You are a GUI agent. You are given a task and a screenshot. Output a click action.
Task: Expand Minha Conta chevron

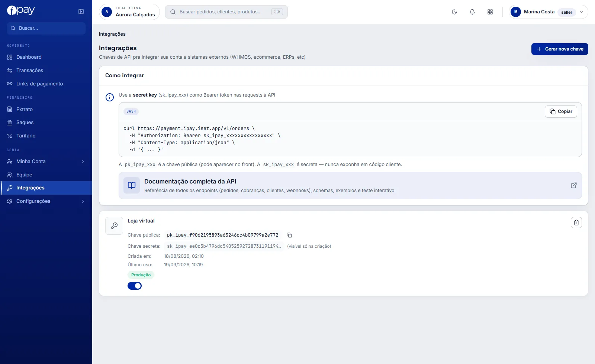pyautogui.click(x=83, y=162)
